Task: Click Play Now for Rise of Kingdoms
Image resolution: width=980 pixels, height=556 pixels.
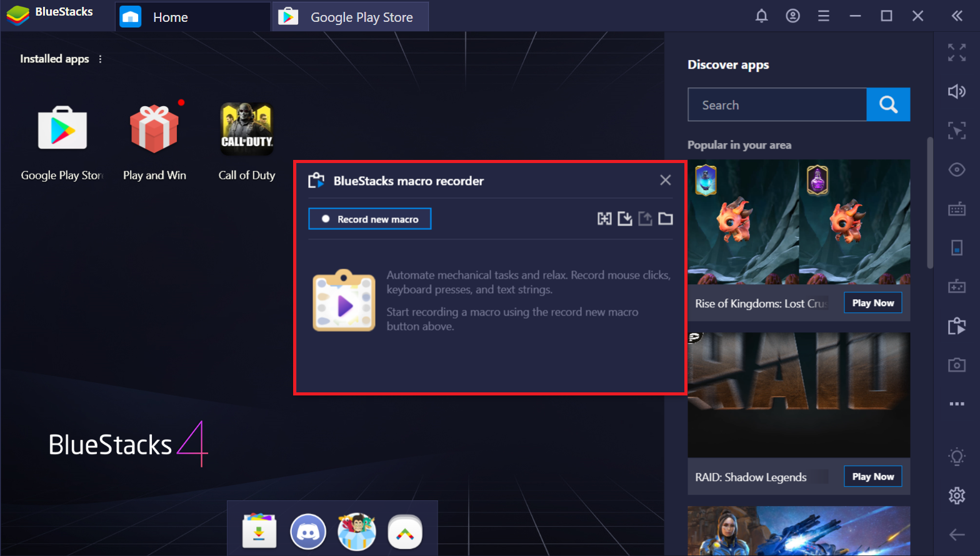Action: (873, 303)
